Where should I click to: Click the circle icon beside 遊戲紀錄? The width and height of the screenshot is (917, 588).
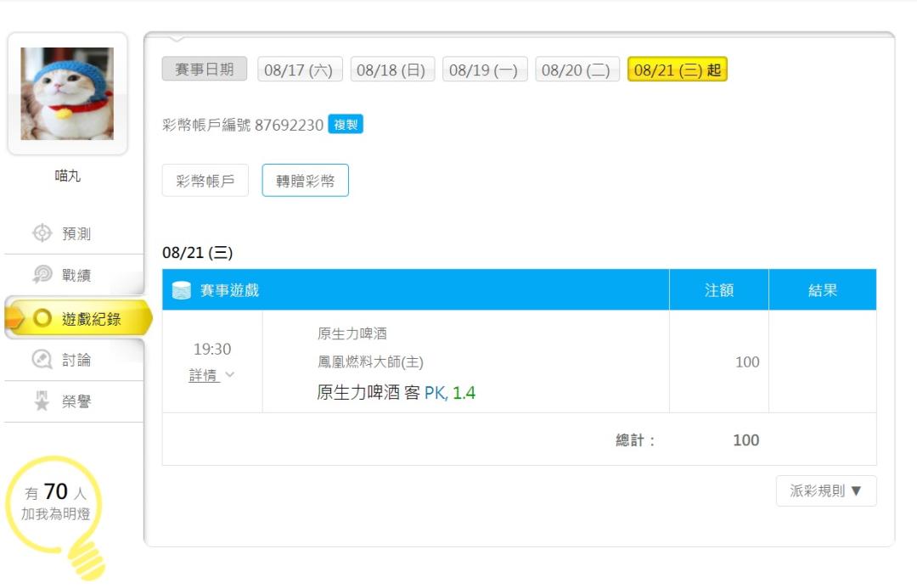pyautogui.click(x=42, y=318)
